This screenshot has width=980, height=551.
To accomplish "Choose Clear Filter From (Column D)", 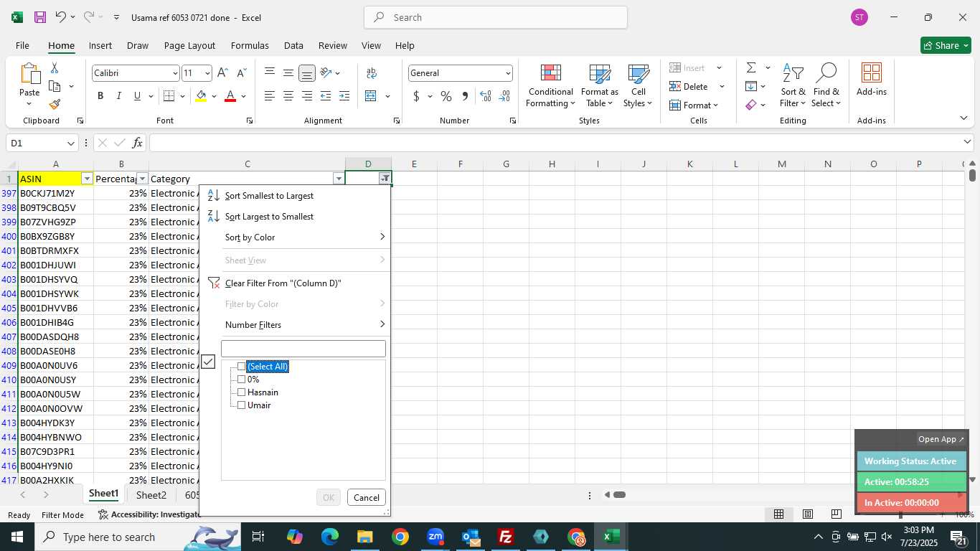I will (x=295, y=283).
